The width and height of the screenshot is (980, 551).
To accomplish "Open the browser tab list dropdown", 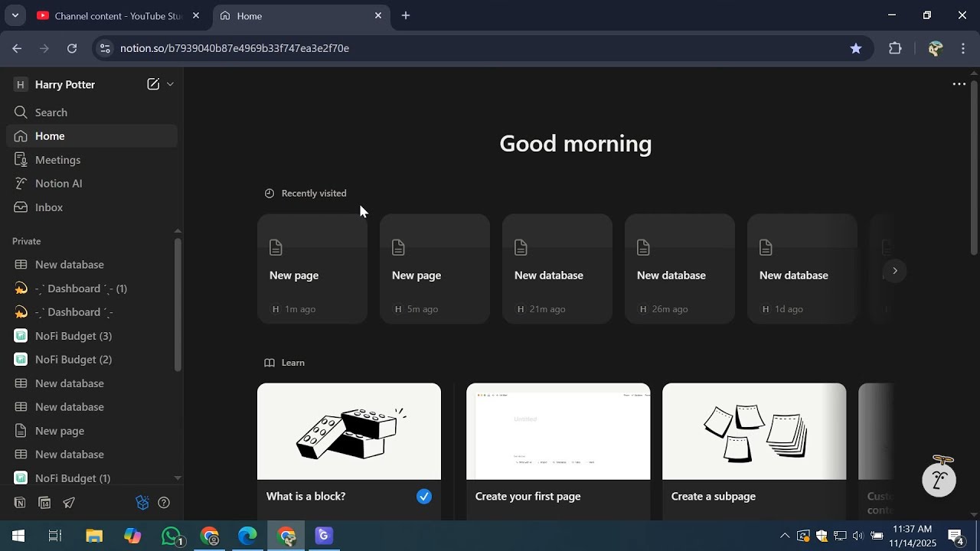I will [x=15, y=15].
